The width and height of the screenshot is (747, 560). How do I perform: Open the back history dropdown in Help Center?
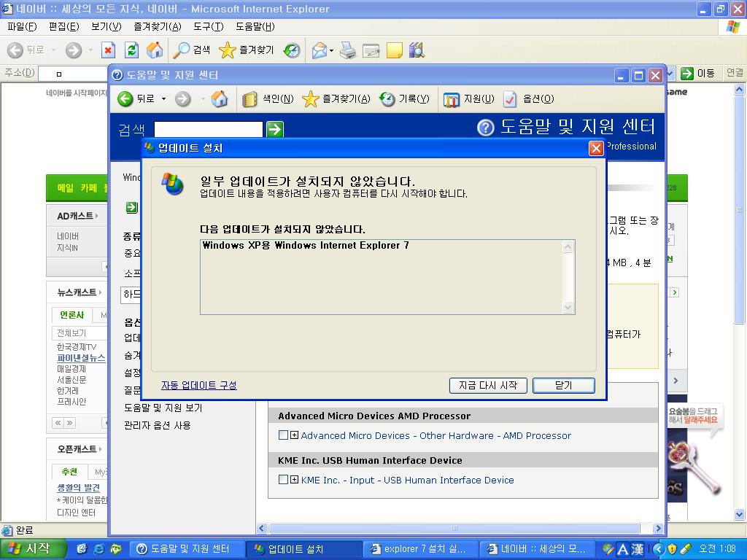[x=163, y=98]
